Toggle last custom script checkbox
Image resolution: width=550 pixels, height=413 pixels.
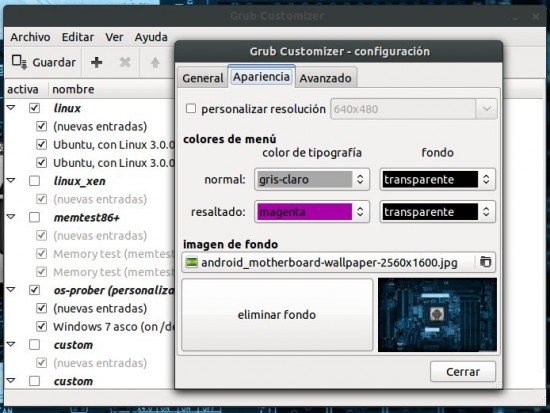[x=34, y=381]
